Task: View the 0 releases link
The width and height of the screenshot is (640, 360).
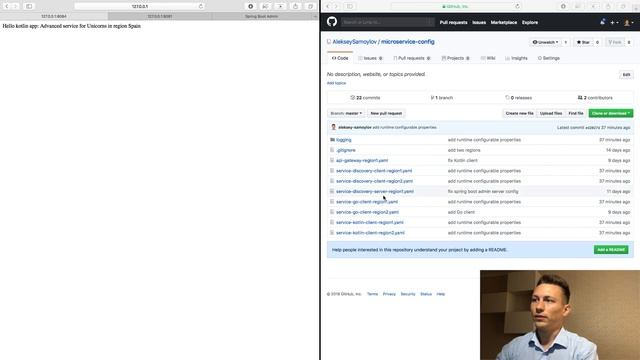Action: coord(518,98)
